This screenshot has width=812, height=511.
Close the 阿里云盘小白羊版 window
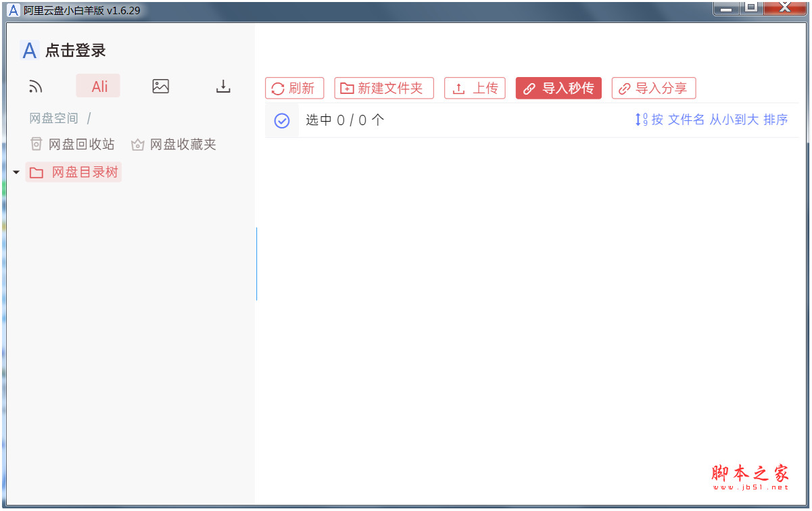coord(784,8)
